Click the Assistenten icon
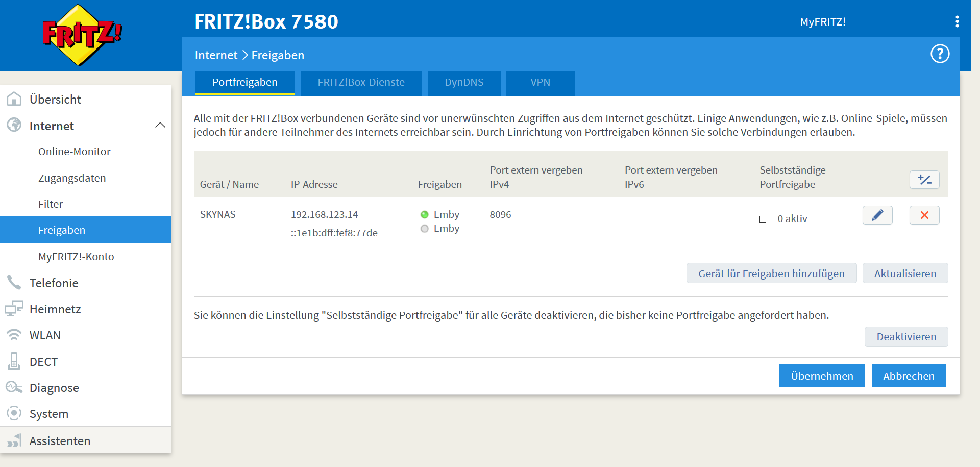This screenshot has width=980, height=467. point(14,440)
